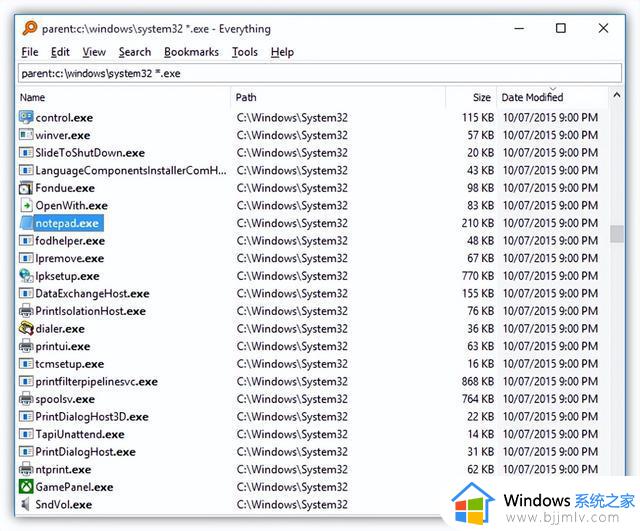Click the winver.exe file icon
640x531 pixels.
pyautogui.click(x=26, y=135)
